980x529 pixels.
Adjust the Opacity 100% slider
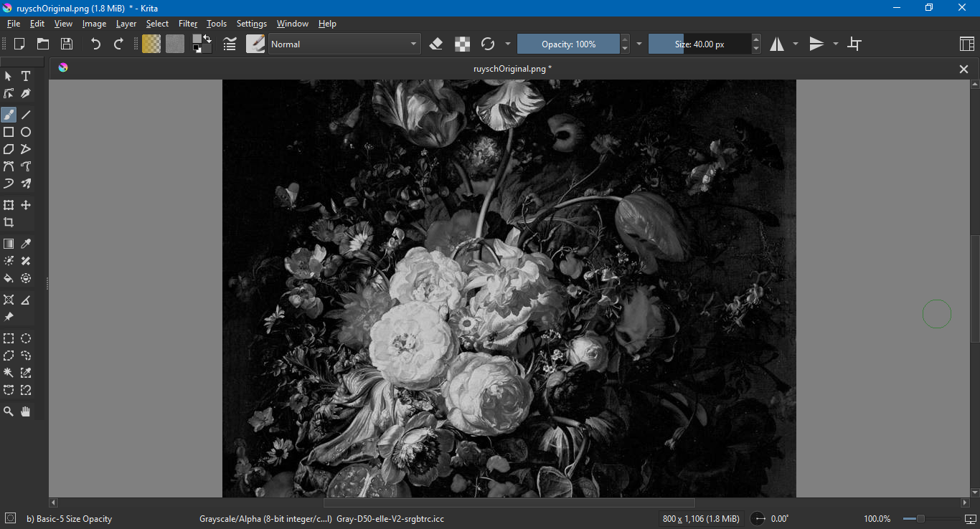coord(568,44)
